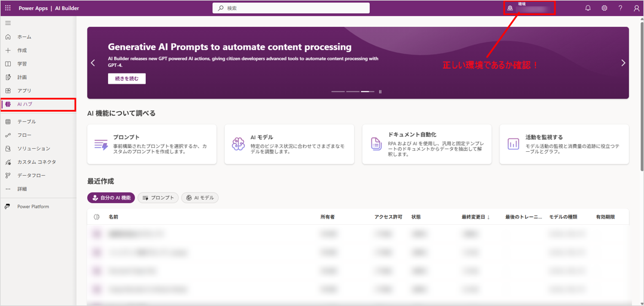This screenshot has width=644, height=306.
Task: Click the help question mark icon
Action: point(620,8)
